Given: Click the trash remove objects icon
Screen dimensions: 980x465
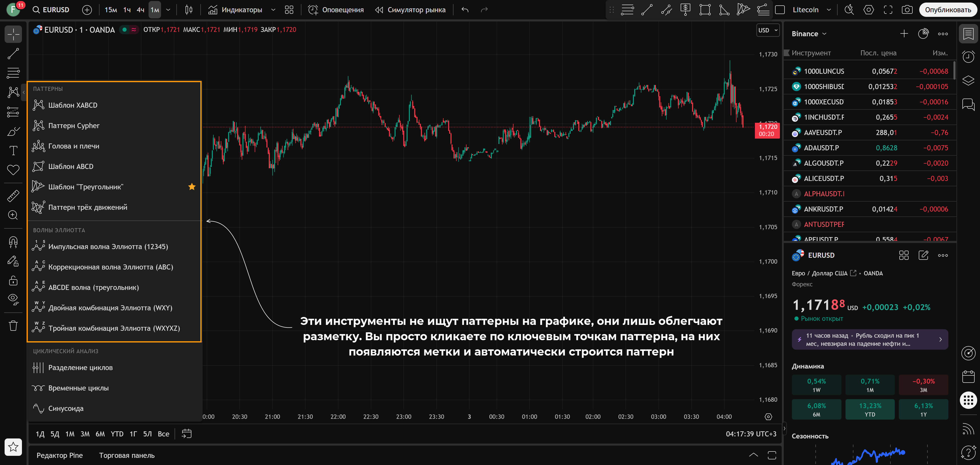Looking at the screenshot, I should click(x=13, y=326).
